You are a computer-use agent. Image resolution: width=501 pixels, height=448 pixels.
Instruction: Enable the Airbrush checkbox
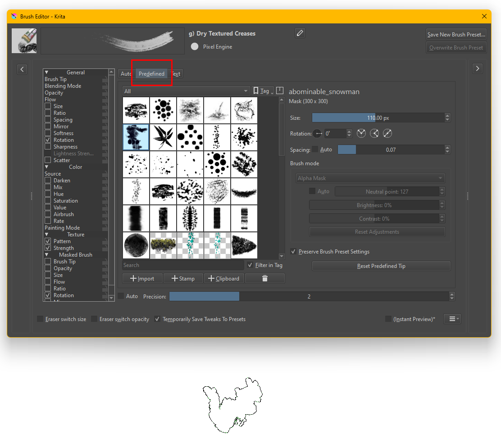tap(48, 214)
